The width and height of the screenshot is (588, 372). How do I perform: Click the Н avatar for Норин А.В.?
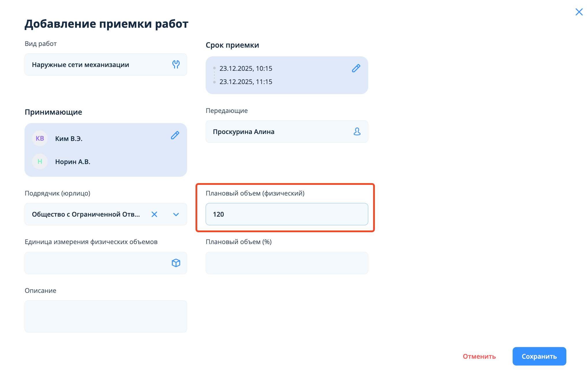(40, 161)
